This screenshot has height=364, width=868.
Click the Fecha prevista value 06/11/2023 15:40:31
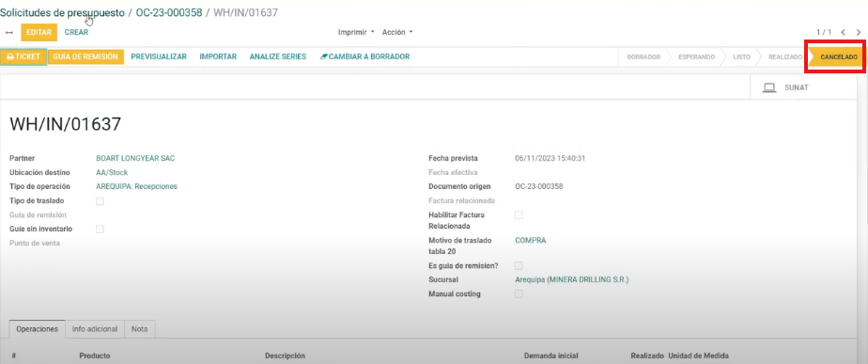[550, 158]
